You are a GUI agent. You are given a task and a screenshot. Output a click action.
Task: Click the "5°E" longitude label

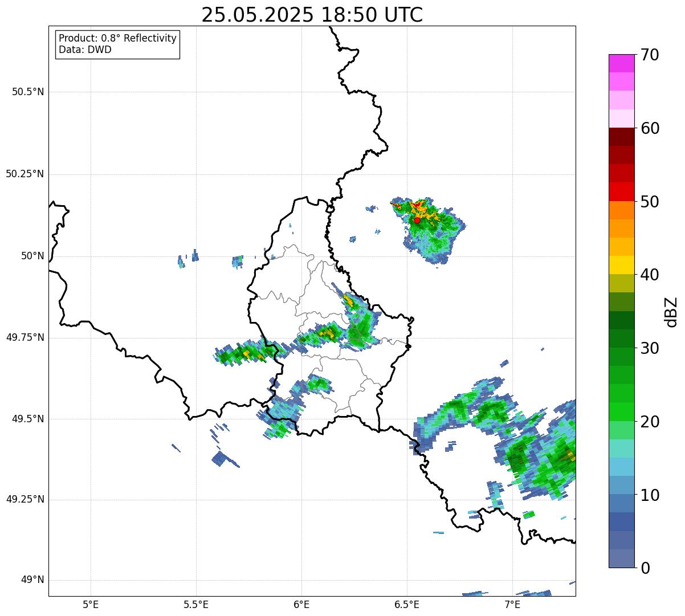(91, 605)
